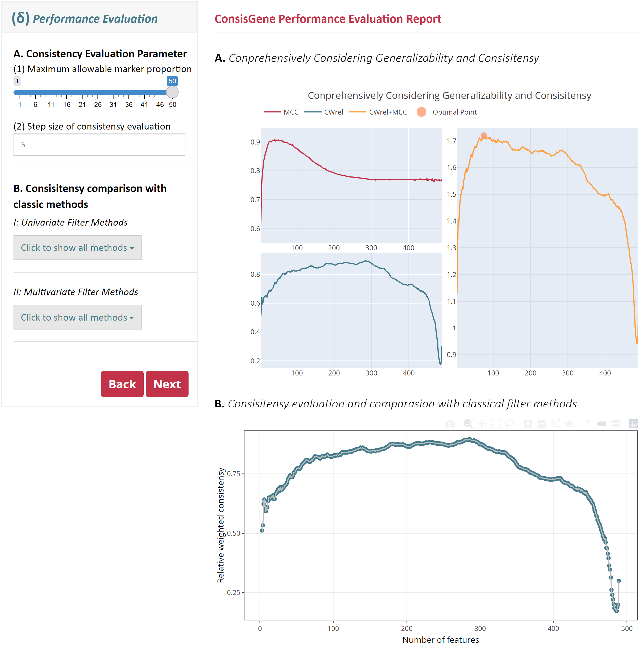Click 'Number of features' axis title
This screenshot has height=651, width=644.
pyautogui.click(x=441, y=639)
